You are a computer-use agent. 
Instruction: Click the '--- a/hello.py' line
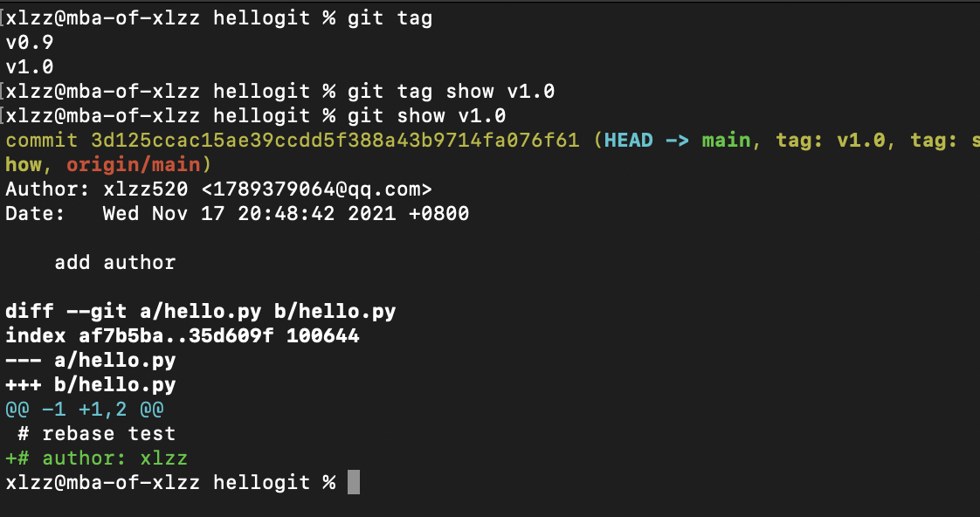[91, 360]
